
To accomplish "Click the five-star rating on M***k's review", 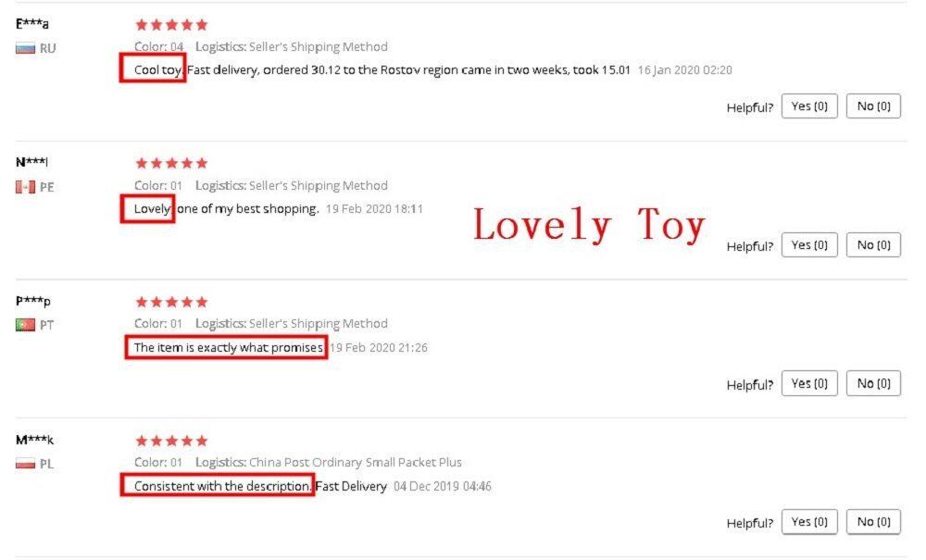I will point(172,441).
